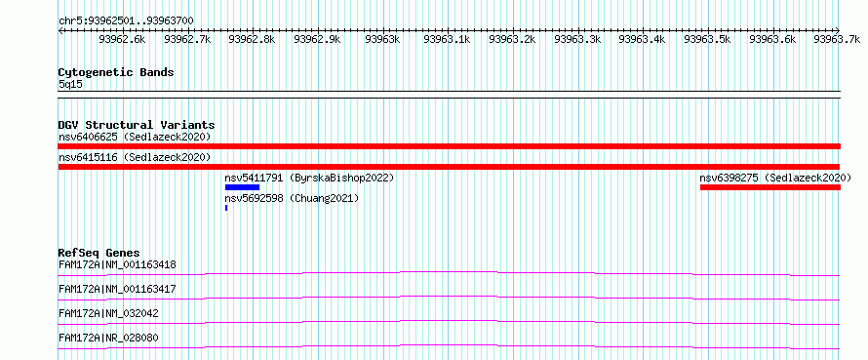Click ruler position 93963.3k
Screen dimensions: 868x360
pyautogui.click(x=577, y=39)
